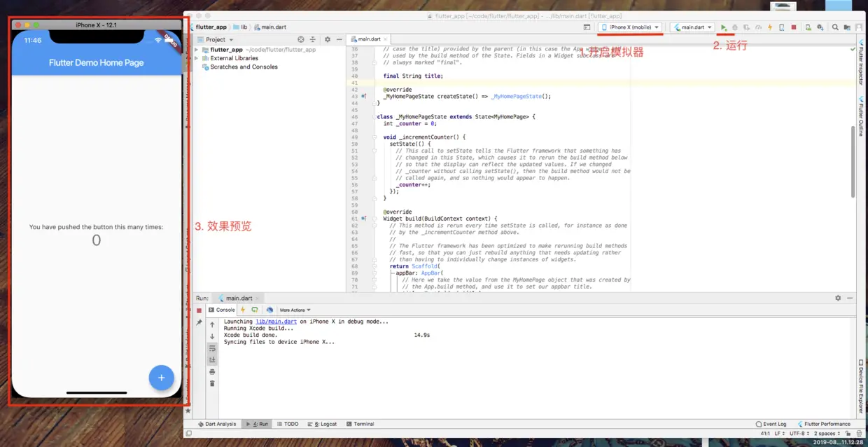868x447 pixels.
Task: Select the main.dart tab in the Run panel
Action: pyautogui.click(x=237, y=298)
